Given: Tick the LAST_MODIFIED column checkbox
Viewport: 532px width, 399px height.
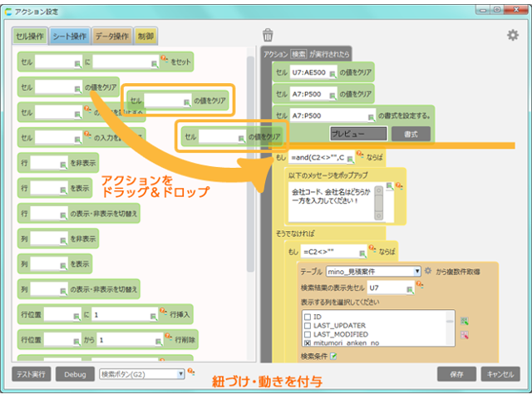Looking at the screenshot, I should coord(307,333).
